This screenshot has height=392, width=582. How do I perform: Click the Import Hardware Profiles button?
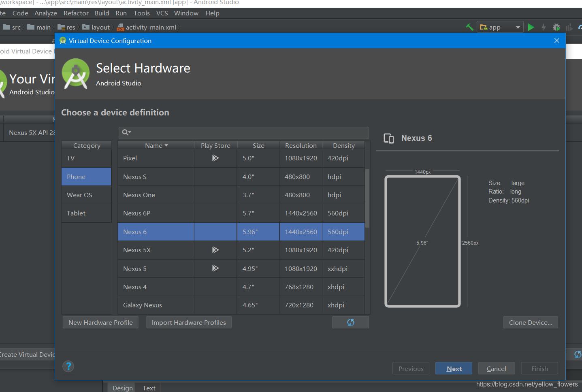tap(189, 322)
